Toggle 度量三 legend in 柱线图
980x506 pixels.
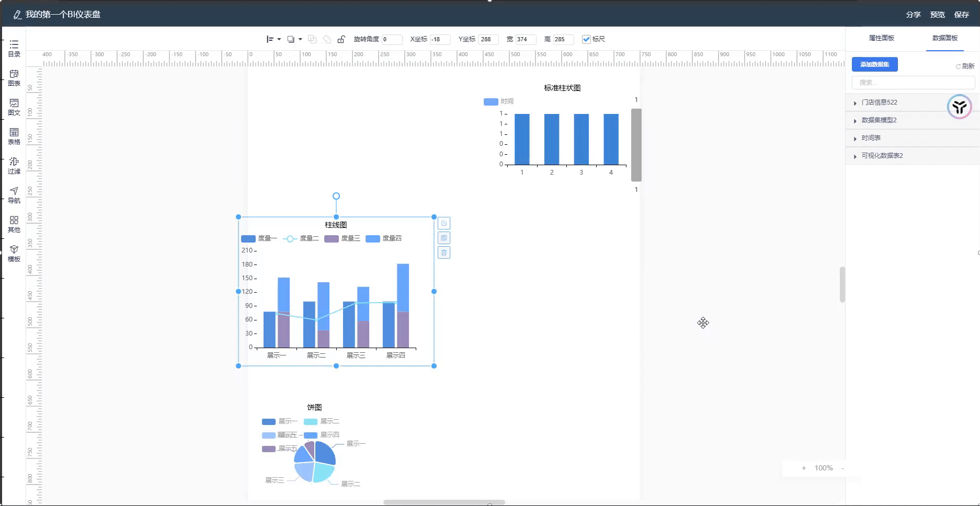342,238
